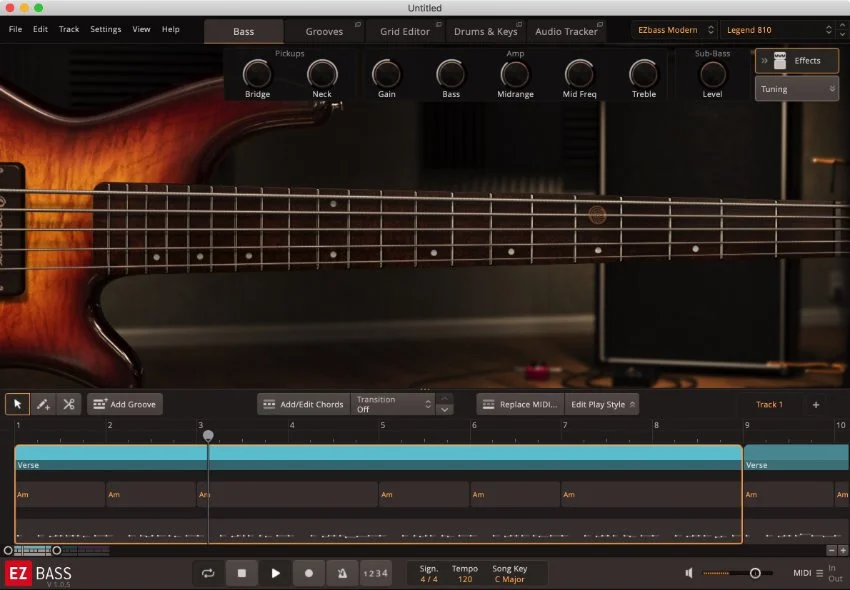Open the Help menu
The image size is (850, 590).
coord(171,29)
